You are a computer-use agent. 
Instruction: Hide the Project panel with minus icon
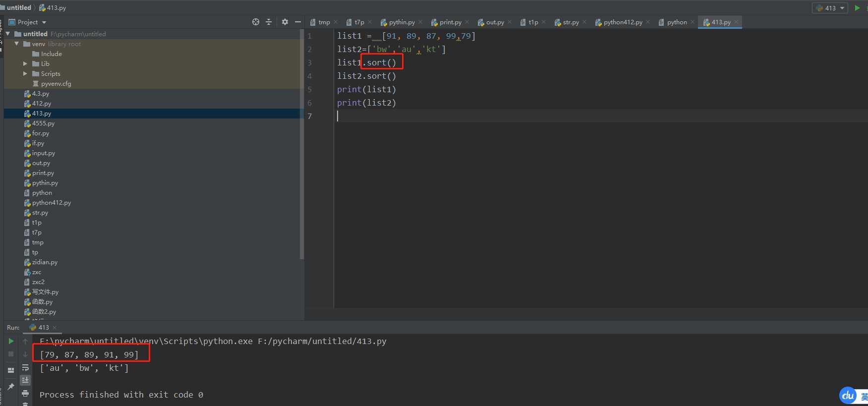click(298, 22)
